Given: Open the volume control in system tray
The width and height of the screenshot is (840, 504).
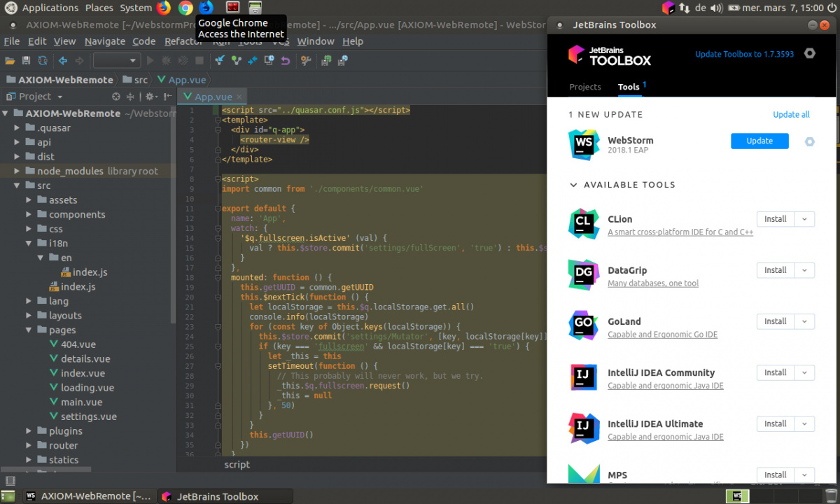Looking at the screenshot, I should tap(716, 8).
